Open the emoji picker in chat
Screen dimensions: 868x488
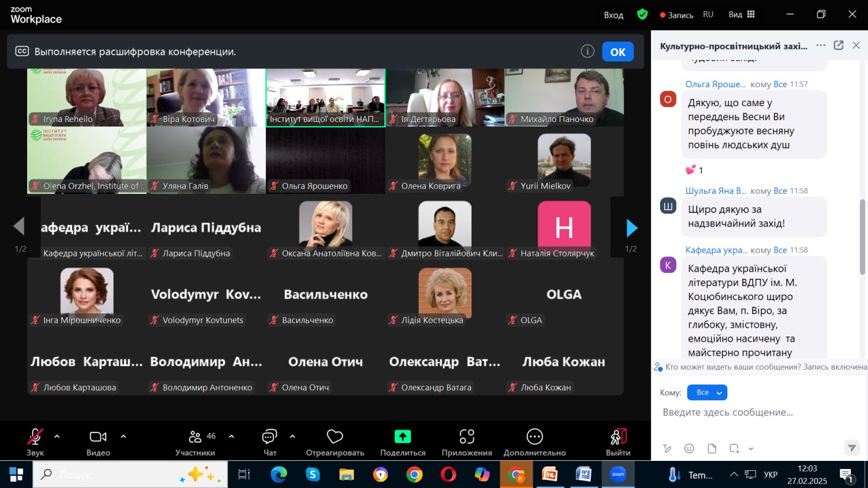689,449
